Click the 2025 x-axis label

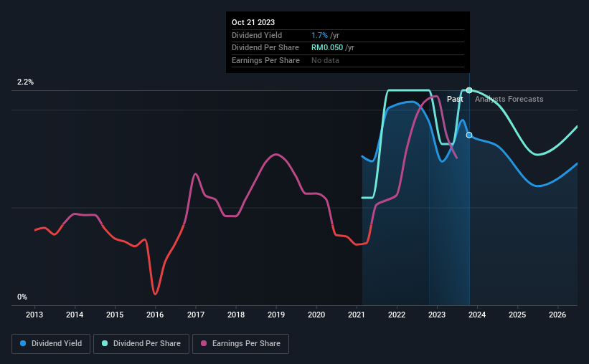click(x=517, y=315)
